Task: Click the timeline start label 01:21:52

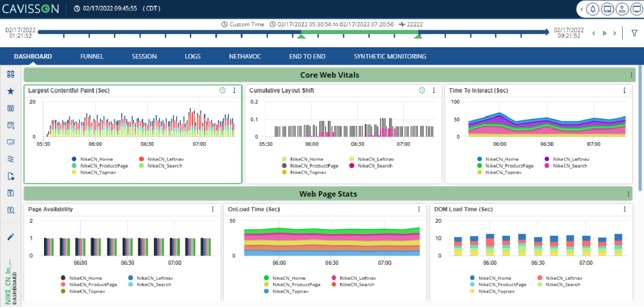Action: [x=20, y=33]
